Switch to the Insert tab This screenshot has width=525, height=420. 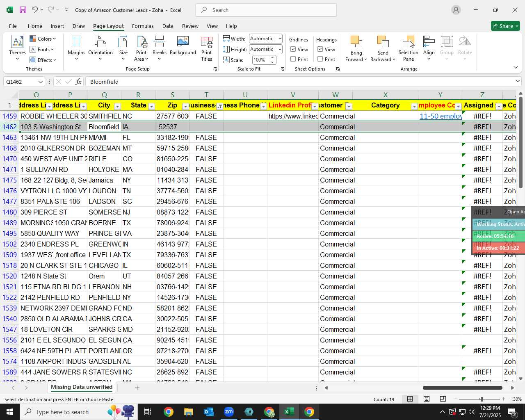coord(57,26)
